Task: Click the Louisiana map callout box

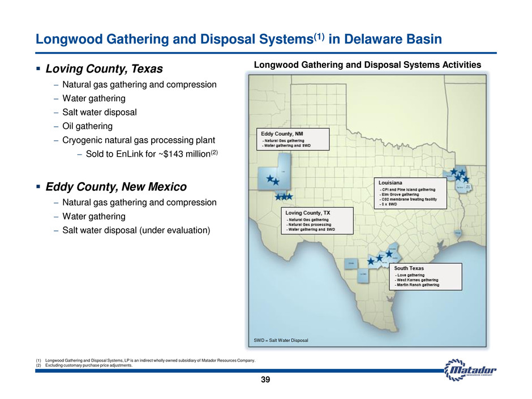Action: point(410,193)
